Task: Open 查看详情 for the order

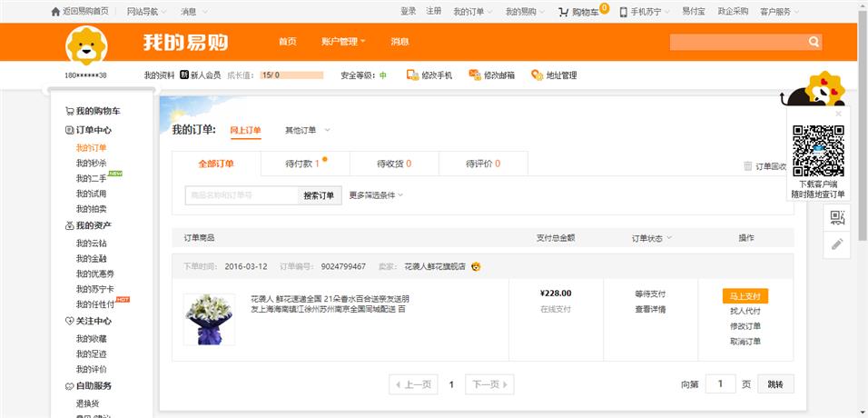Action: click(x=650, y=309)
